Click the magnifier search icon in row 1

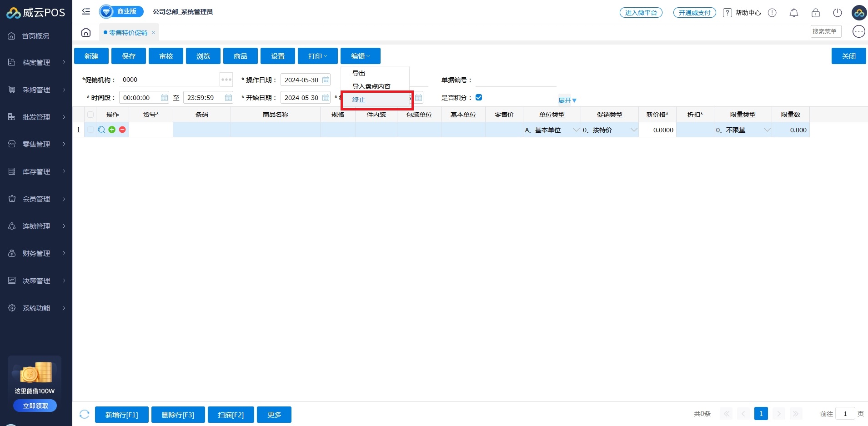pyautogui.click(x=101, y=130)
